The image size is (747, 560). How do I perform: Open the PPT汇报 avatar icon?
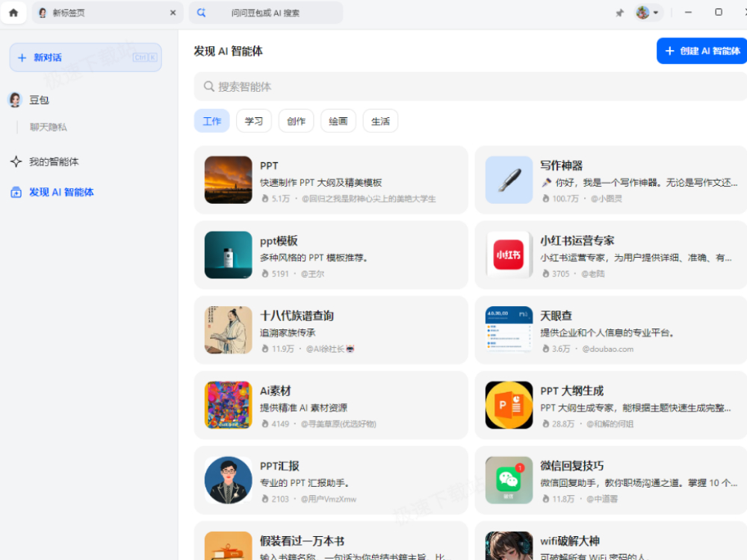tap(228, 480)
